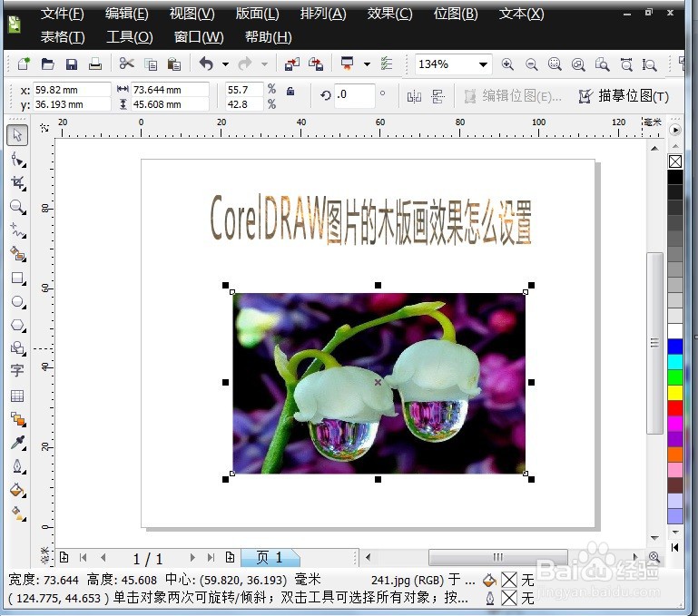Click the Export icon

[316, 64]
